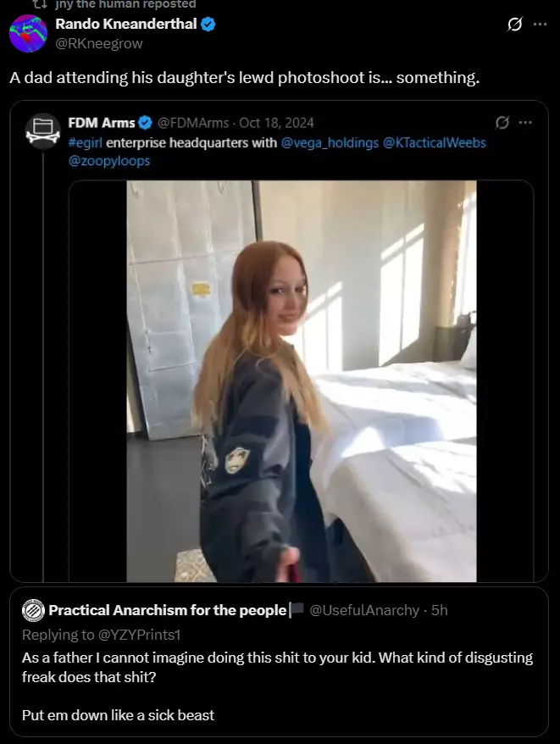Screen dimensions: 560x744
Task: Open the @YZYPrints1 reply mention
Action: pyautogui.click(x=139, y=635)
